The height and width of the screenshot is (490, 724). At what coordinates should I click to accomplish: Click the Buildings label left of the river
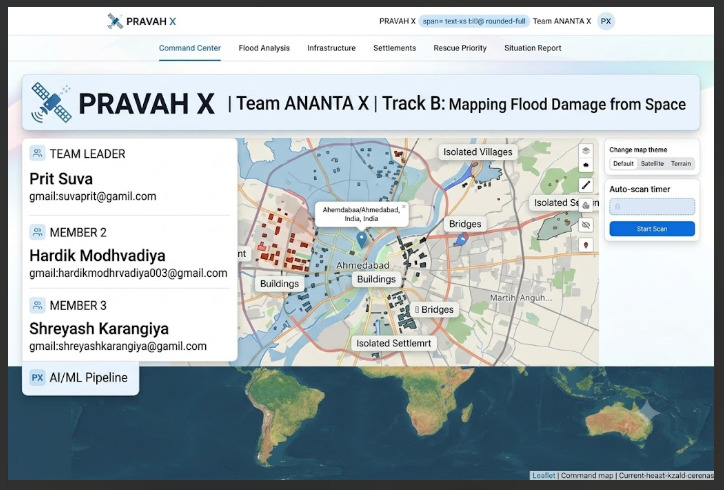click(x=279, y=284)
